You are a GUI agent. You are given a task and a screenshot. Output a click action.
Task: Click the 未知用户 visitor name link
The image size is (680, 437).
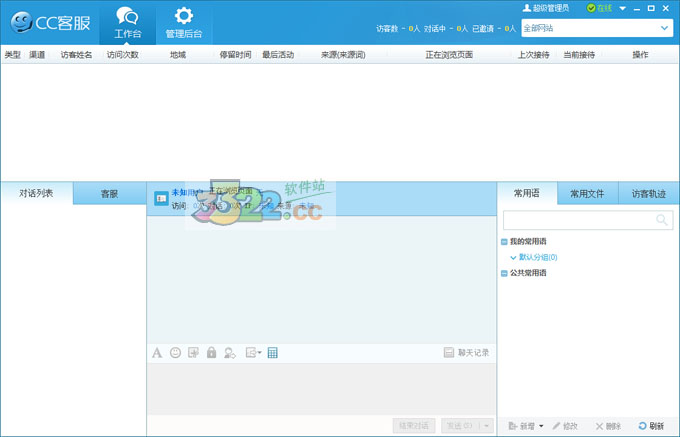pos(187,192)
